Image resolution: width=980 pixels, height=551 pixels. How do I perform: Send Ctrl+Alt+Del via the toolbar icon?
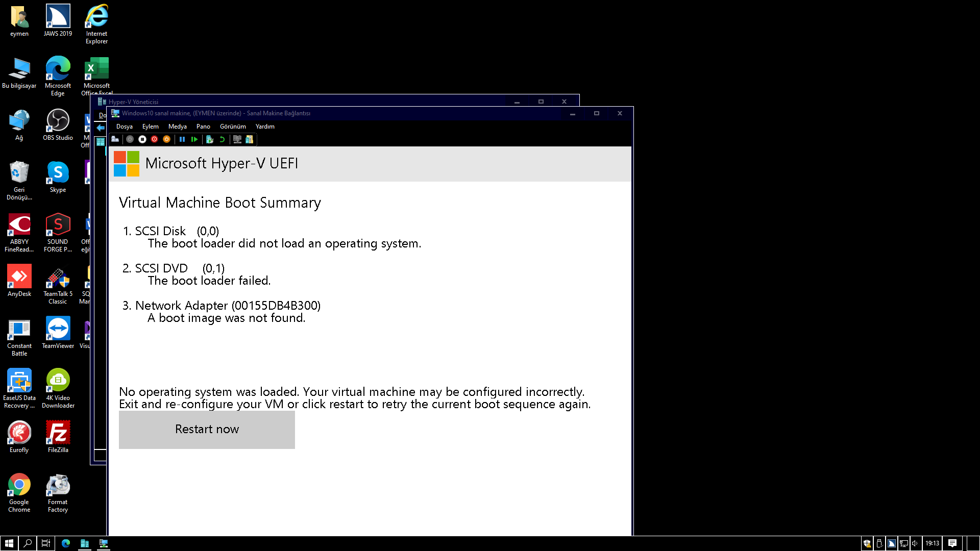(115, 139)
